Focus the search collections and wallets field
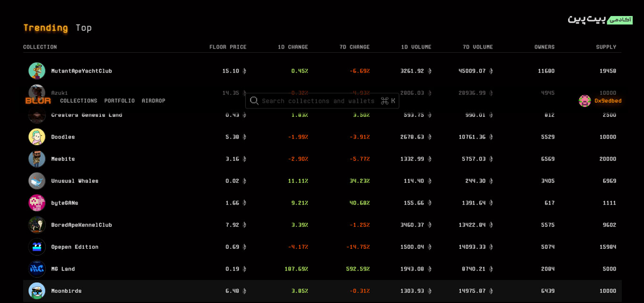The height and width of the screenshot is (303, 644). pos(322,101)
